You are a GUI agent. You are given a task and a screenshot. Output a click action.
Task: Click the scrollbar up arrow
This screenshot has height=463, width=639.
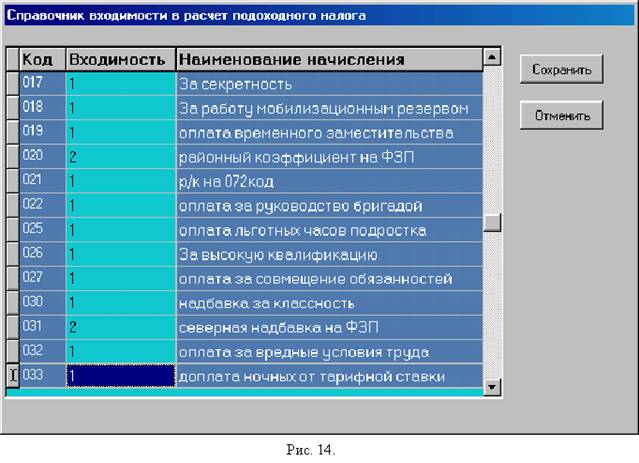point(492,57)
